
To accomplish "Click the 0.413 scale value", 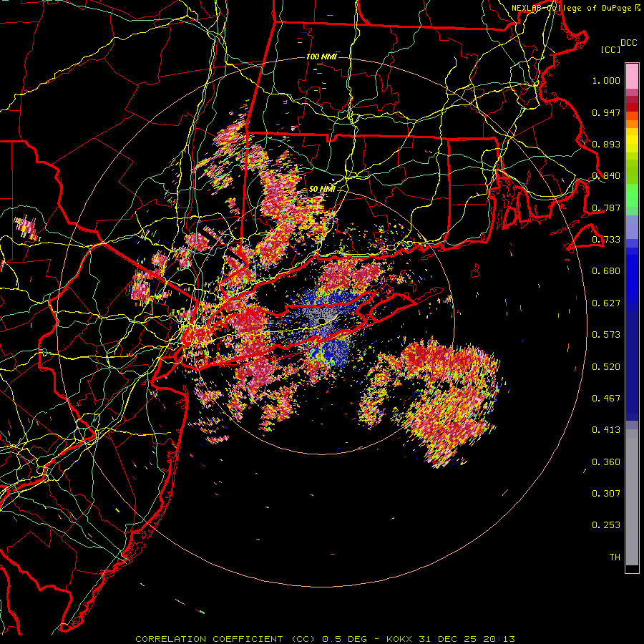I will [x=606, y=430].
